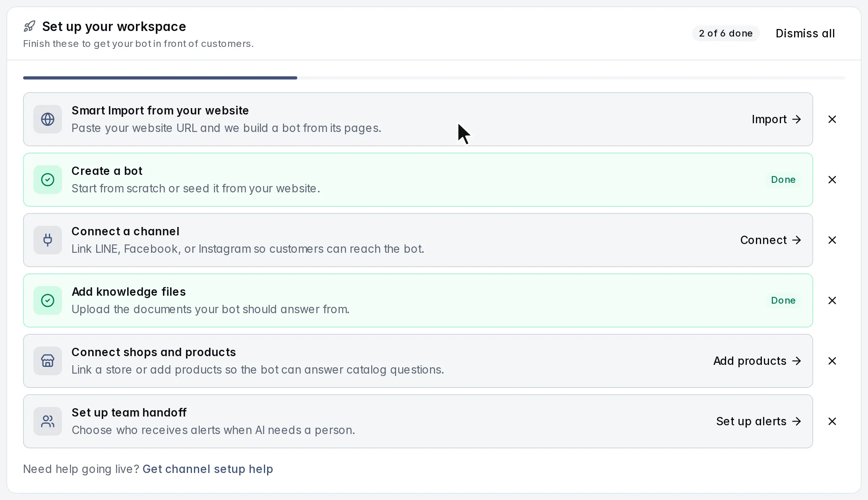Open the Get channel setup help link

click(x=207, y=469)
